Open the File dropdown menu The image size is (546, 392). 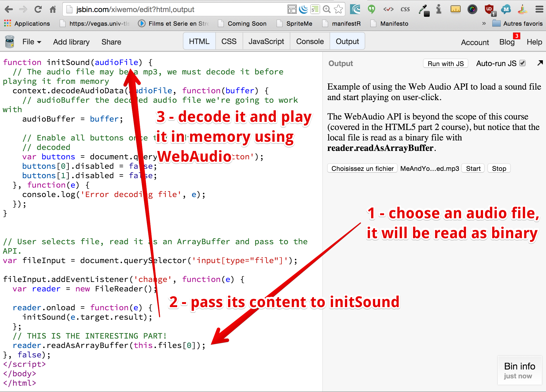tap(32, 42)
